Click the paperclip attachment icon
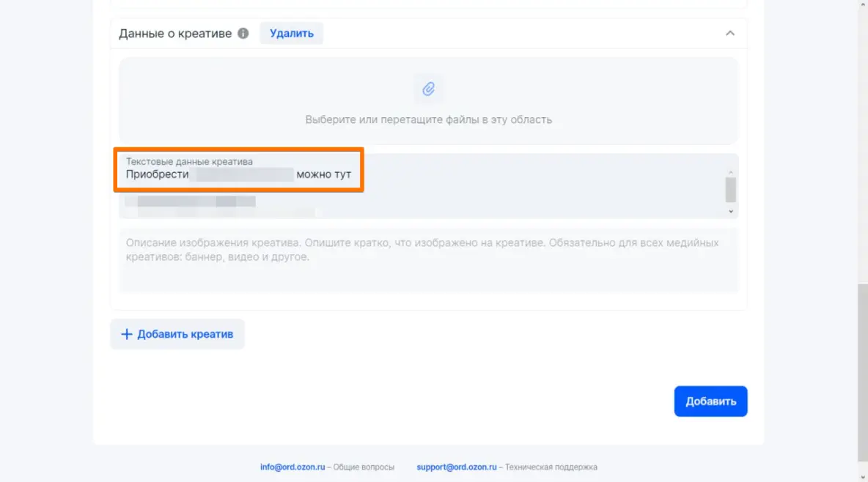868x482 pixels. click(x=429, y=89)
